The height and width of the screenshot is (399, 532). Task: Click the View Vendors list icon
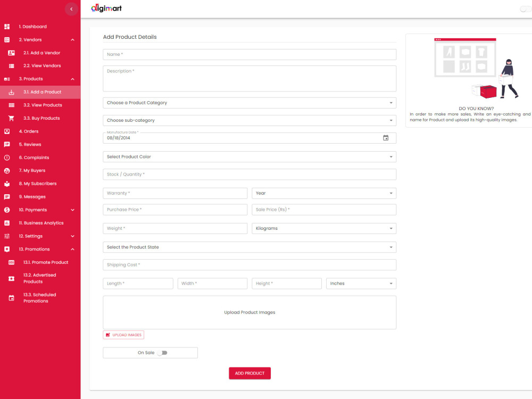coord(11,66)
